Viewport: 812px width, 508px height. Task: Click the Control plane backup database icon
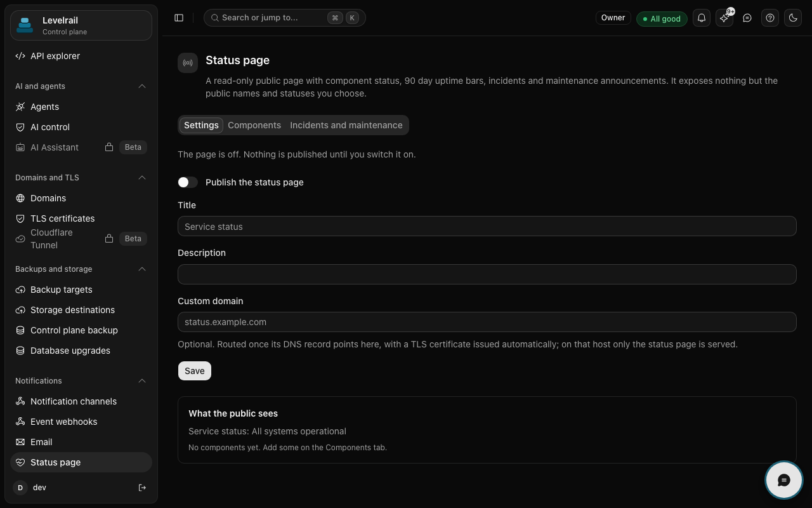tap(20, 330)
